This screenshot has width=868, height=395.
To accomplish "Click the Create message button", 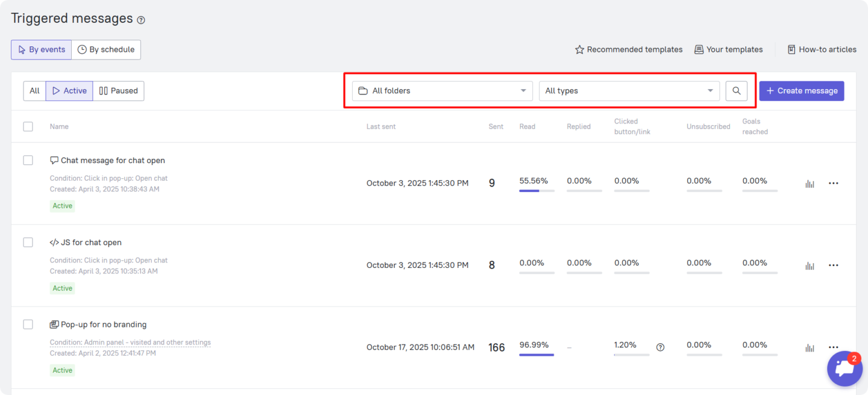I will 801,91.
